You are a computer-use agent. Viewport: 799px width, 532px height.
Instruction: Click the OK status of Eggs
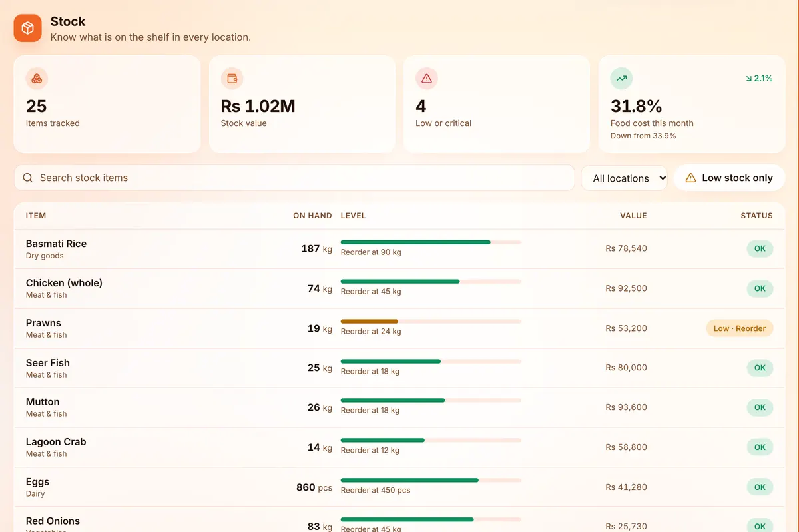(x=760, y=487)
